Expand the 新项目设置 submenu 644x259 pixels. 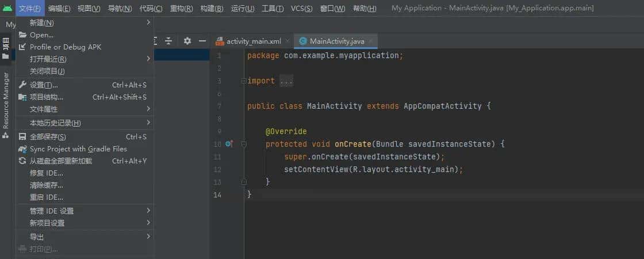point(85,223)
